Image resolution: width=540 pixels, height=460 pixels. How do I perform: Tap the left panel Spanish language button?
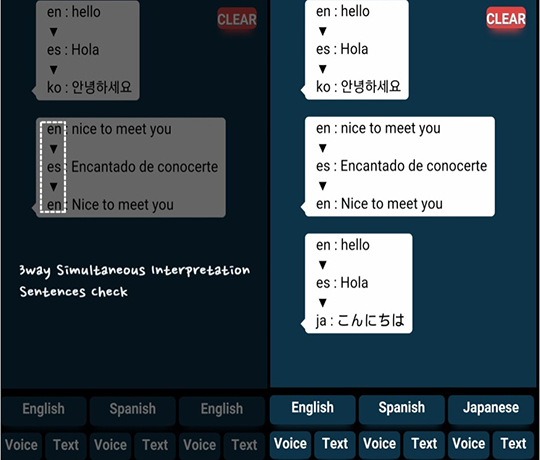point(133,410)
